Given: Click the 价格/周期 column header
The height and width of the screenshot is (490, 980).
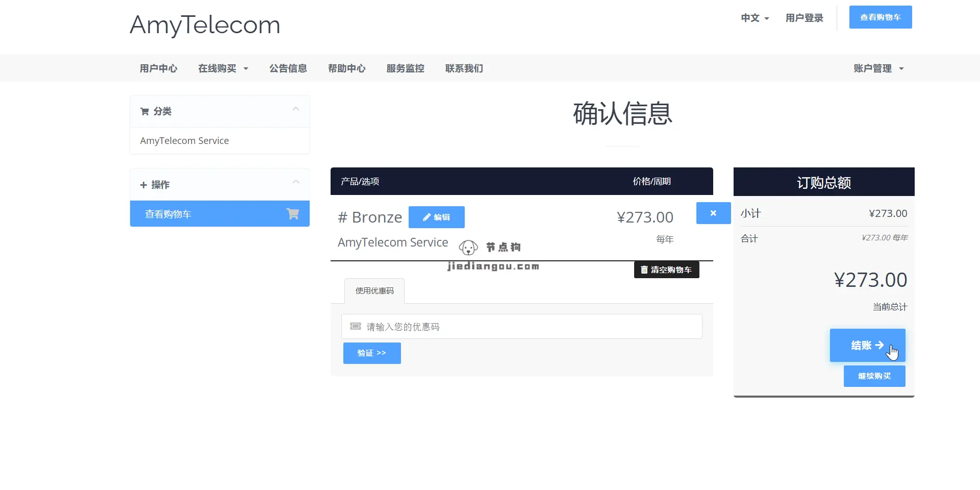Looking at the screenshot, I should coord(652,181).
